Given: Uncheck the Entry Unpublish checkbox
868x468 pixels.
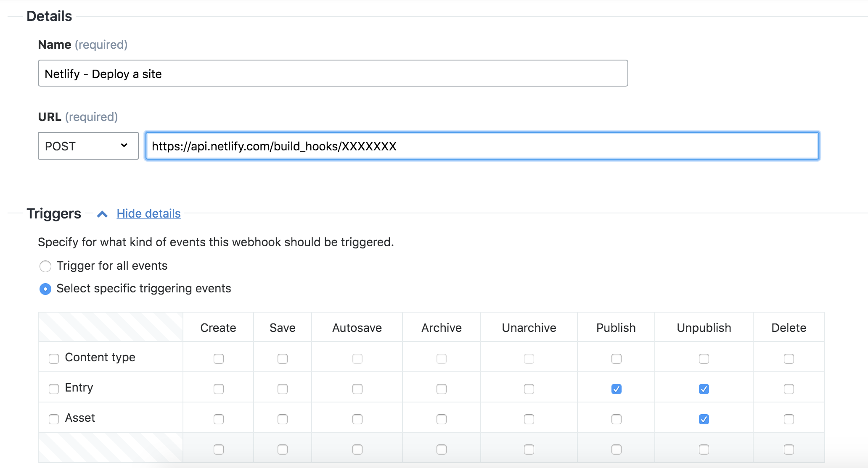Looking at the screenshot, I should click(704, 389).
